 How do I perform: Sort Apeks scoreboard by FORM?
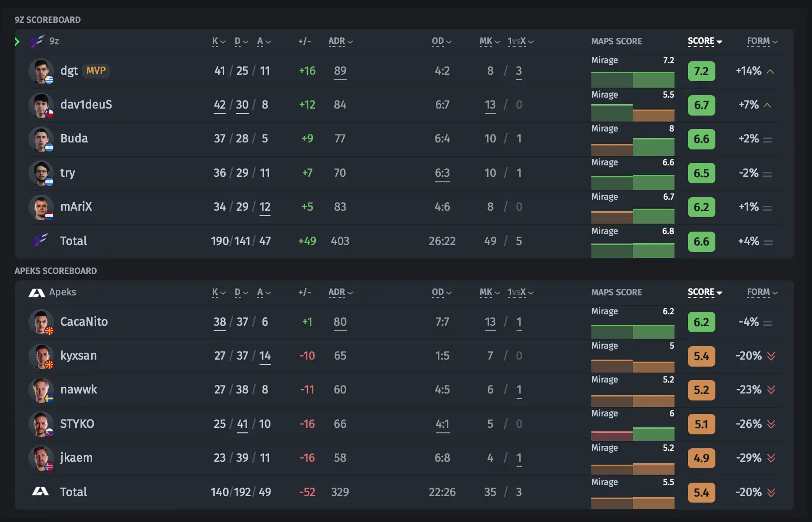pyautogui.click(x=762, y=292)
